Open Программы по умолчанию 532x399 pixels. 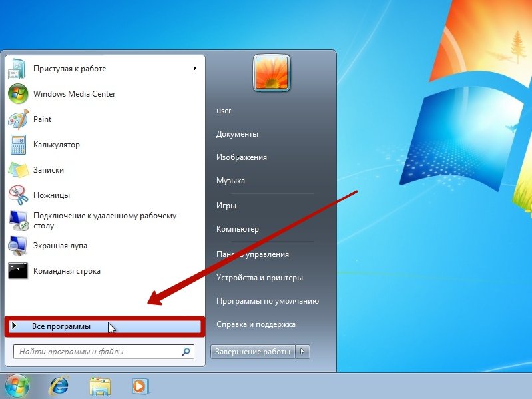[x=268, y=301]
